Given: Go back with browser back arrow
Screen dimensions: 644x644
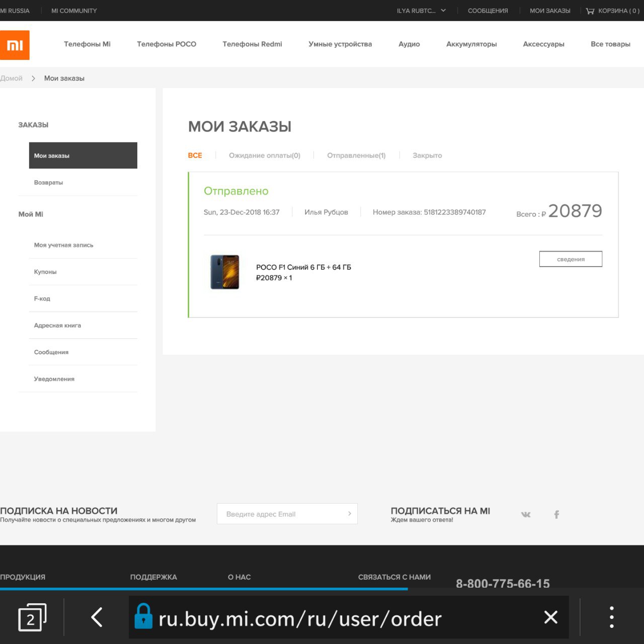Looking at the screenshot, I should 97,617.
